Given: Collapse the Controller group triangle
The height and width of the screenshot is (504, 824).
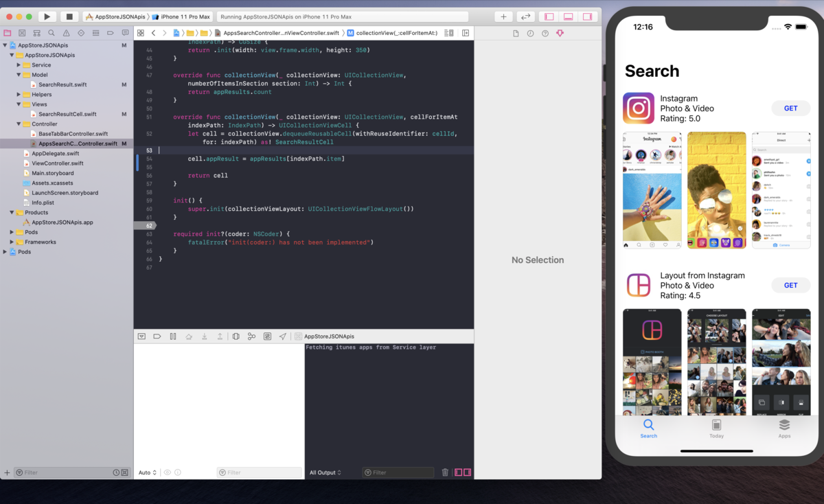Looking at the screenshot, I should pos(19,124).
